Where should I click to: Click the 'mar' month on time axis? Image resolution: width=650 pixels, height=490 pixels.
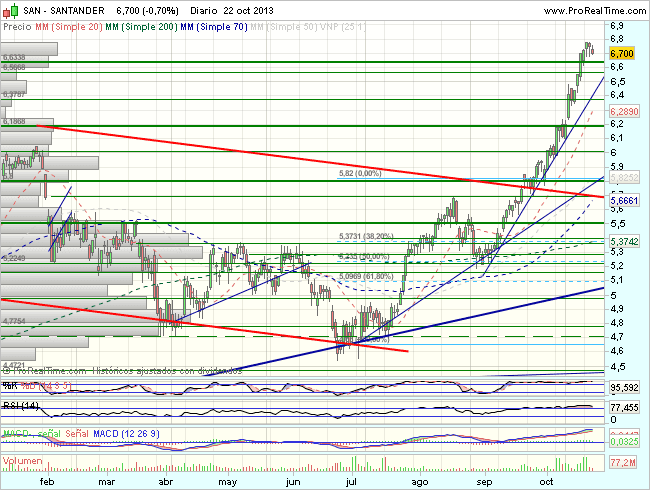click(x=107, y=482)
